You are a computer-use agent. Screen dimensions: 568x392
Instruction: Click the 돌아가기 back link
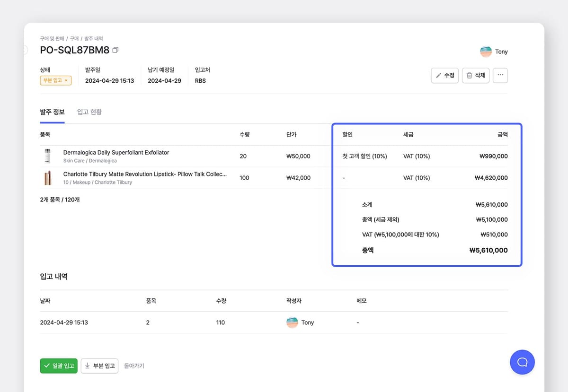point(134,366)
